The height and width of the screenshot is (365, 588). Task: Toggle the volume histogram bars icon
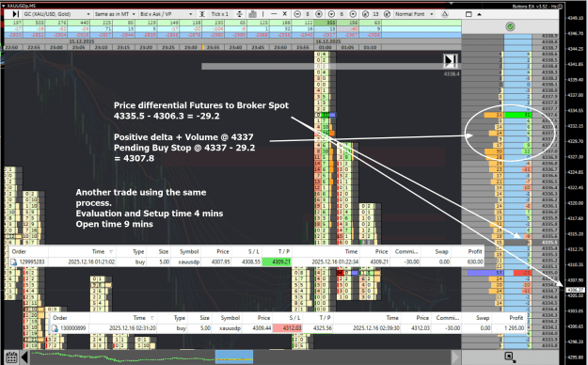(253, 14)
